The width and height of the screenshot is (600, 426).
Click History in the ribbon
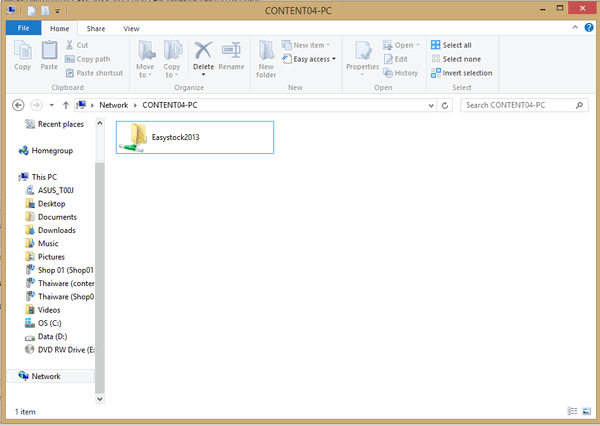(x=400, y=73)
